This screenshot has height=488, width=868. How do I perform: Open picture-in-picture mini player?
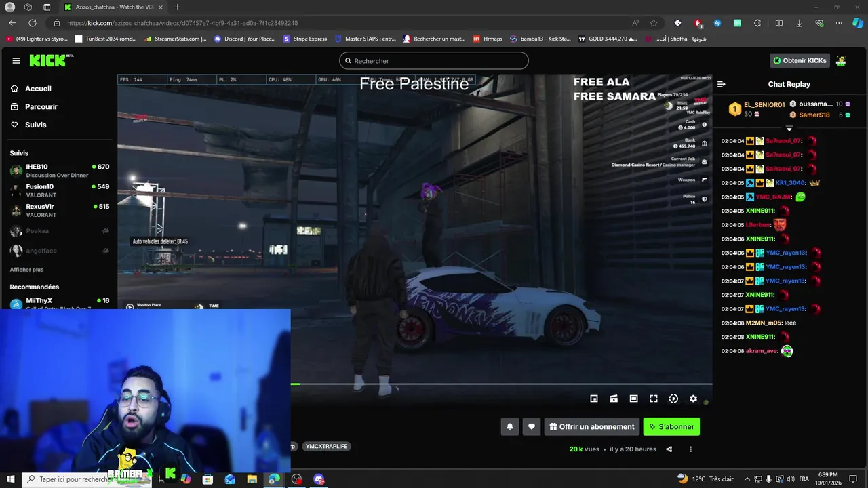(594, 399)
